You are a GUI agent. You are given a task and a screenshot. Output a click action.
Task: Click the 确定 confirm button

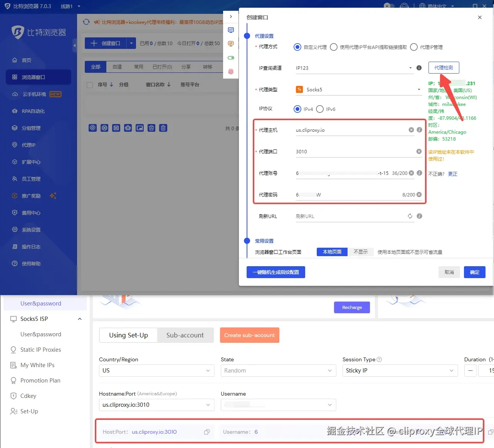coord(475,272)
